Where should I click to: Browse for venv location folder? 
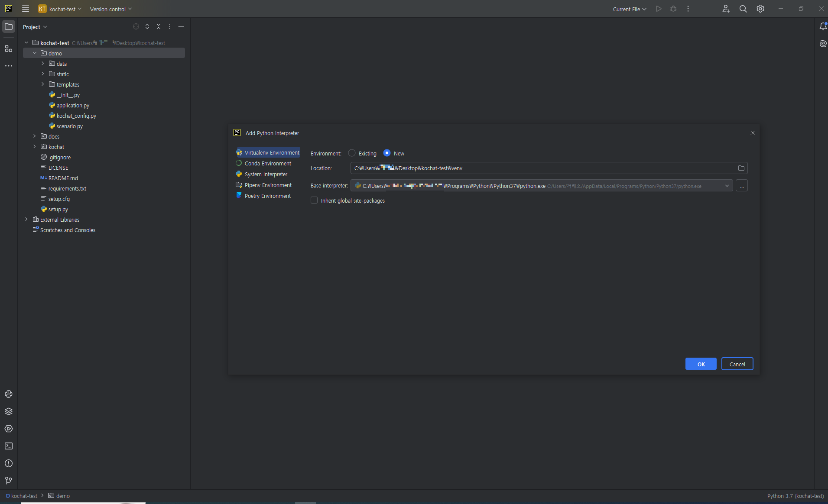(741, 168)
